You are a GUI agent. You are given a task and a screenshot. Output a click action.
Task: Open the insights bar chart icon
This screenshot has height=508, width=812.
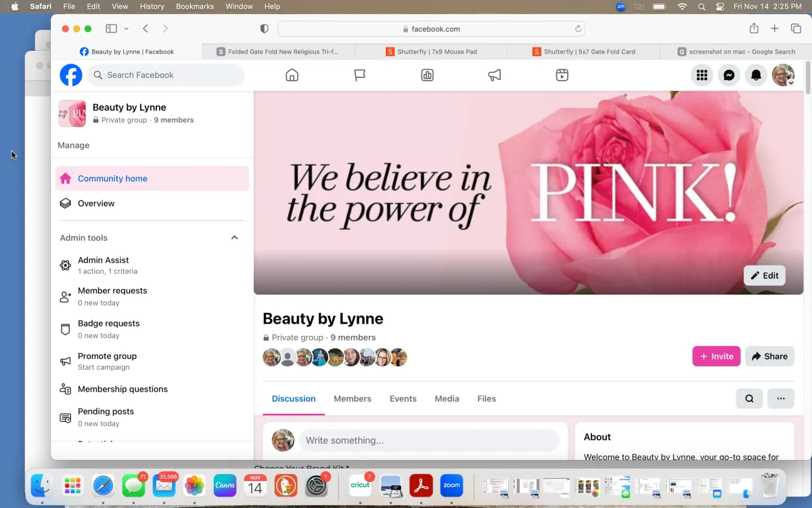pyautogui.click(x=427, y=75)
